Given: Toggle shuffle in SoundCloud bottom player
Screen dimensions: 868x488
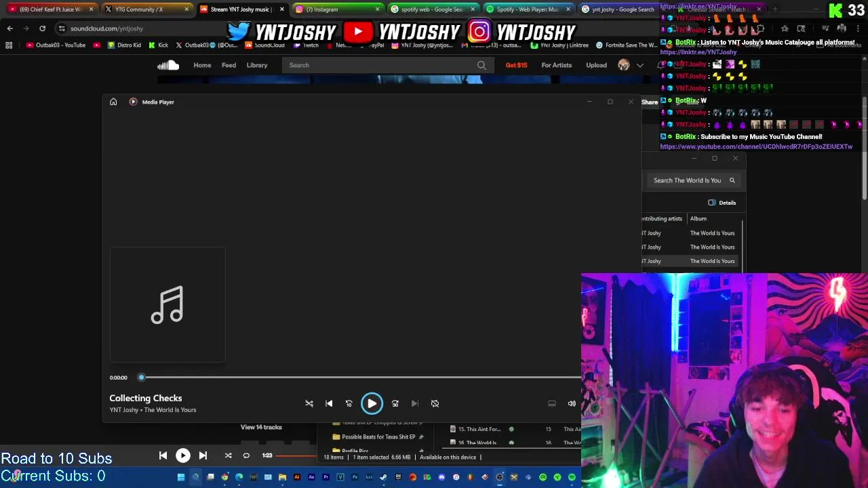Looking at the screenshot, I should [x=229, y=455].
